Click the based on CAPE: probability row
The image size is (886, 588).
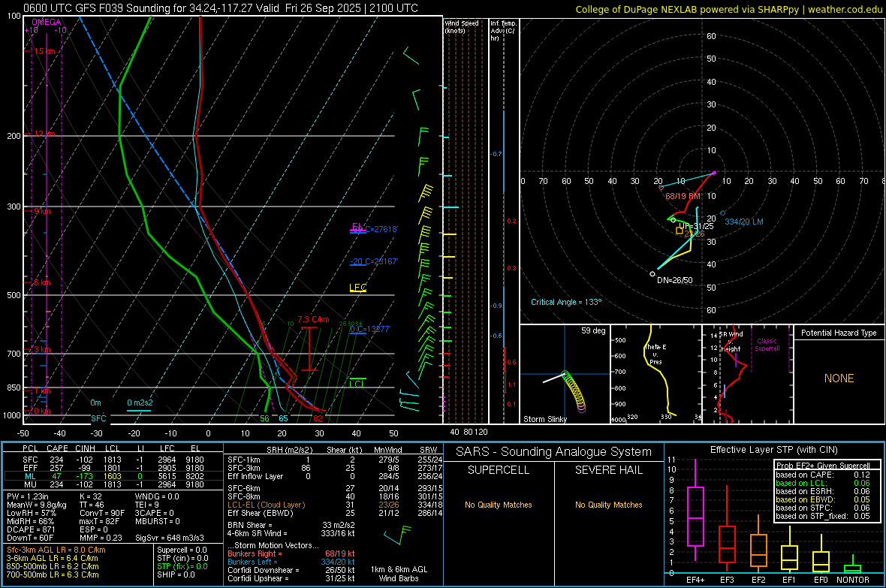[x=823, y=475]
